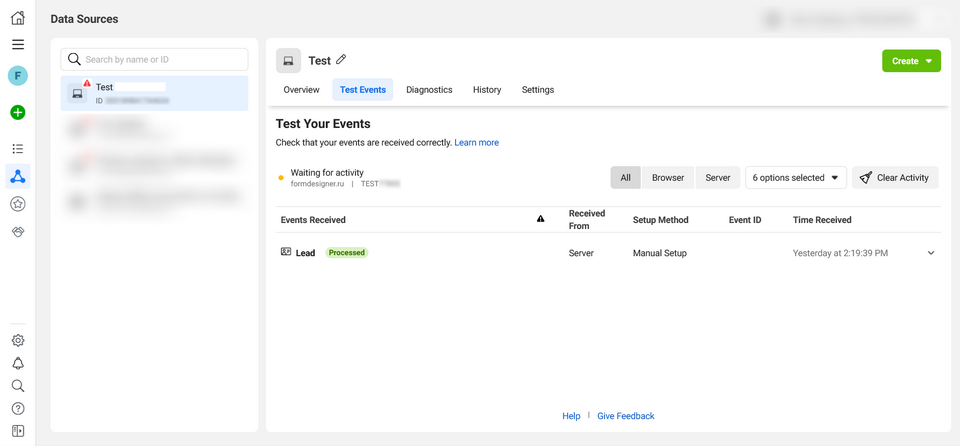The width and height of the screenshot is (960, 447).
Task: Click the pencil icon next to Test
Action: [x=341, y=60]
